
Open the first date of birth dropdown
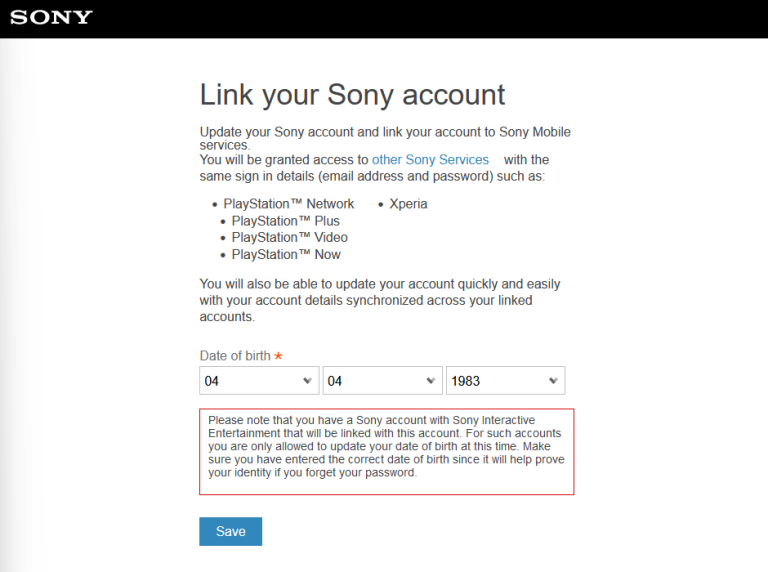[x=259, y=381]
